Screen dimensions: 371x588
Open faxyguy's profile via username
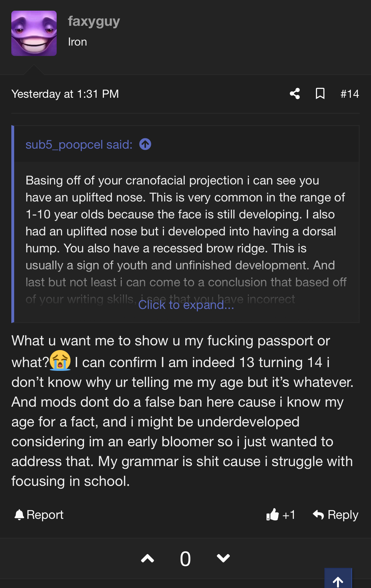94,21
